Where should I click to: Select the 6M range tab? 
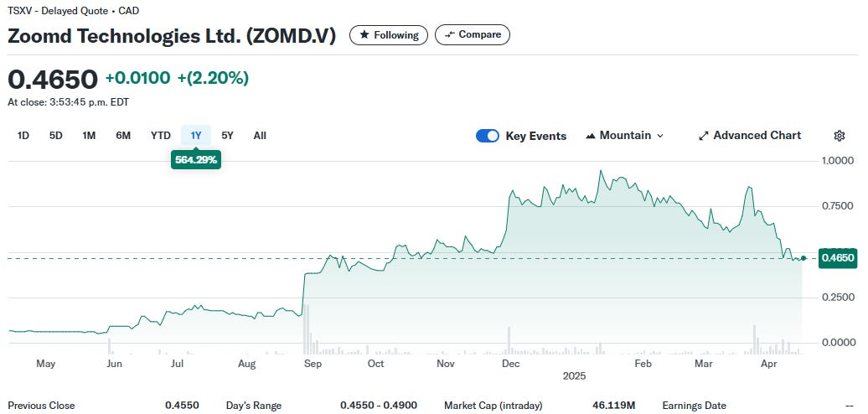point(123,136)
